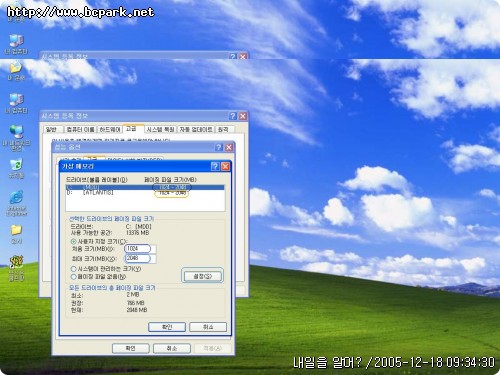Select drive D: [ATLANTIS] row in list
The width and height of the screenshot is (500, 375).
[145, 193]
